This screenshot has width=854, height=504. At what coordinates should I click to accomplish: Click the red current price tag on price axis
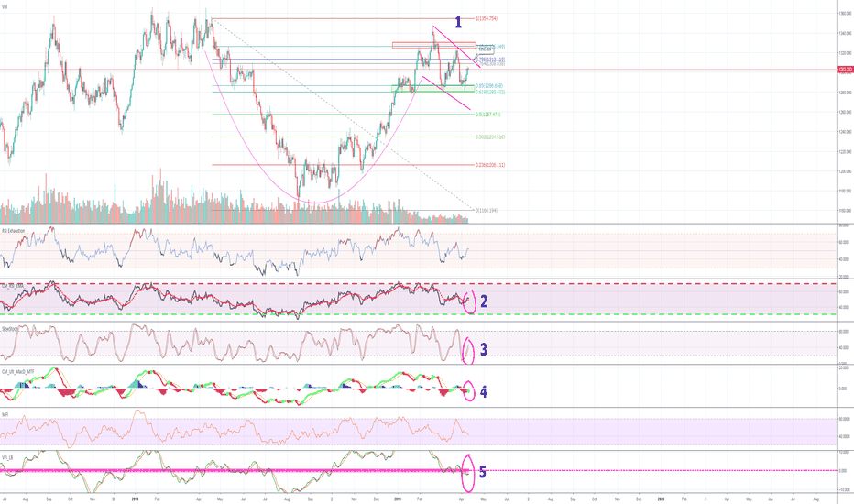tap(845, 70)
